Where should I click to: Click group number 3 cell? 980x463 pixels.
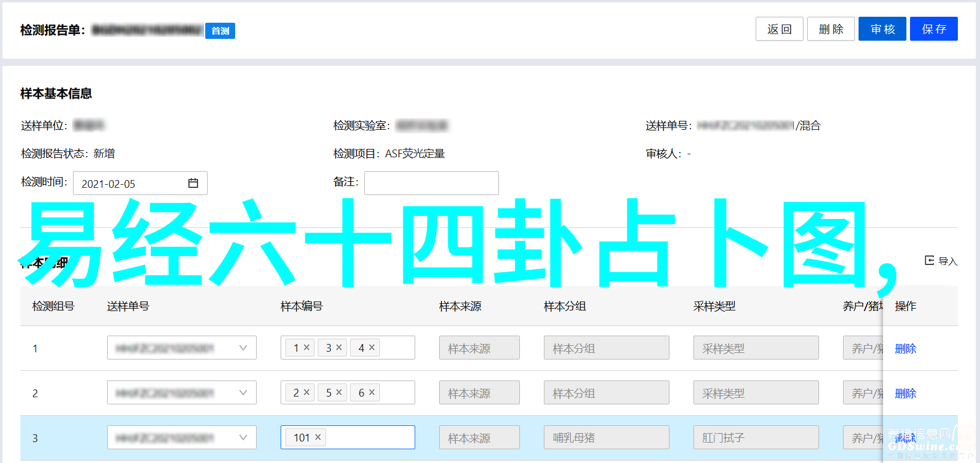[x=35, y=438]
